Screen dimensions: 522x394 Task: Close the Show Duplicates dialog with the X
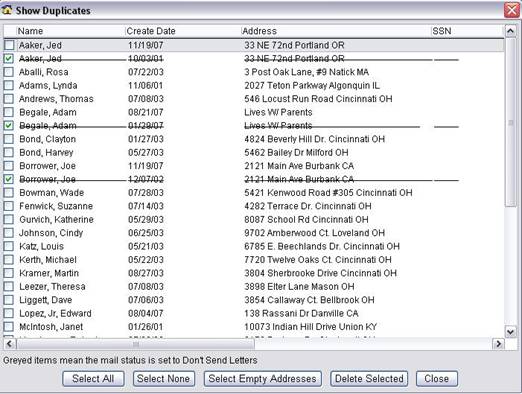[512, 10]
